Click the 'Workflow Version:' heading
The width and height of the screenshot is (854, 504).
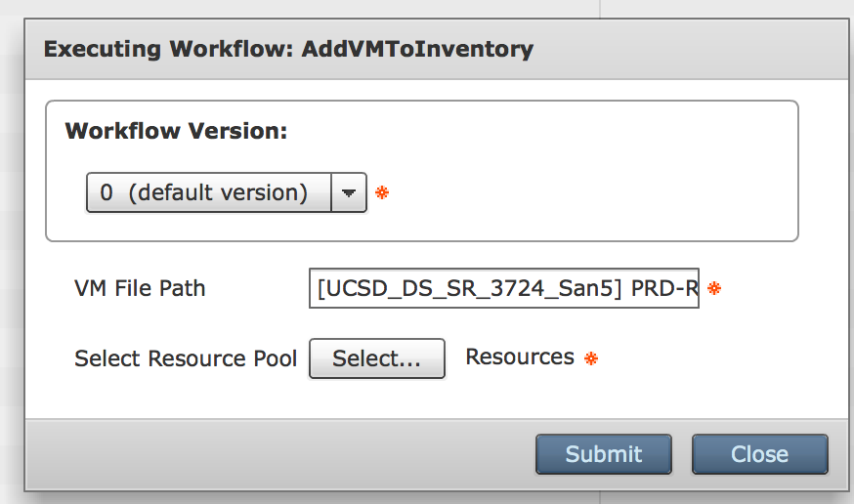point(176,131)
